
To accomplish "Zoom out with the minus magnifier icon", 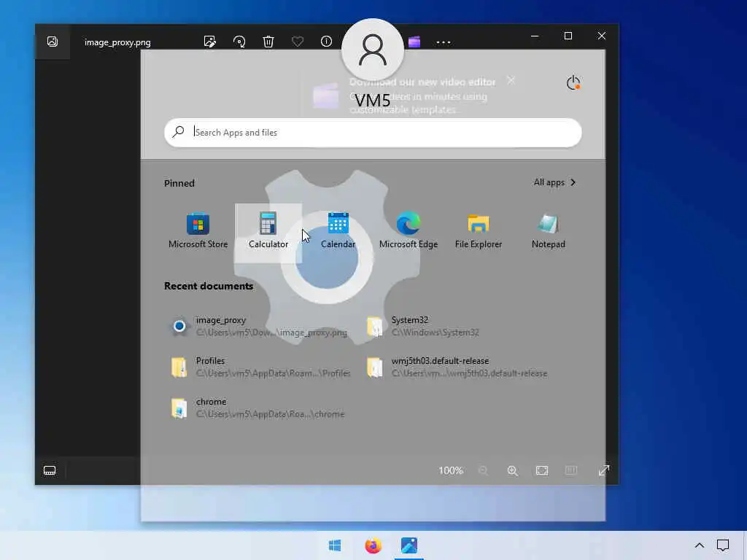I will (483, 470).
